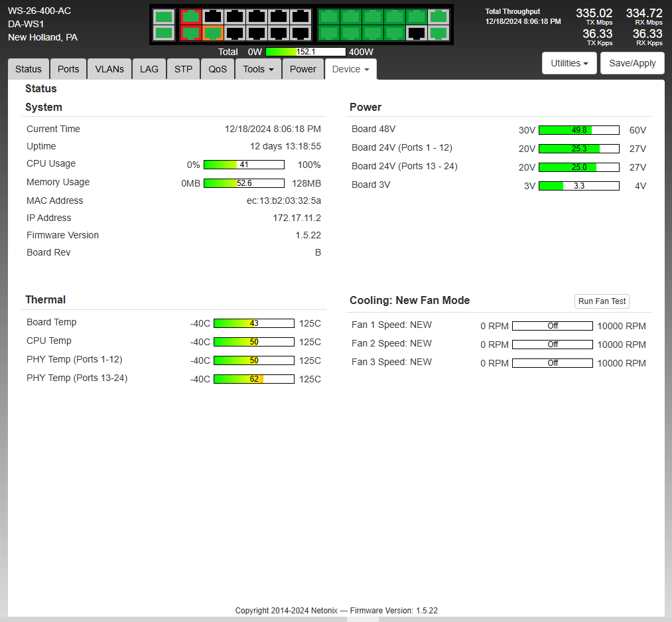Select the top-left port of the green port group
672x622 pixels.
pyautogui.click(x=328, y=17)
